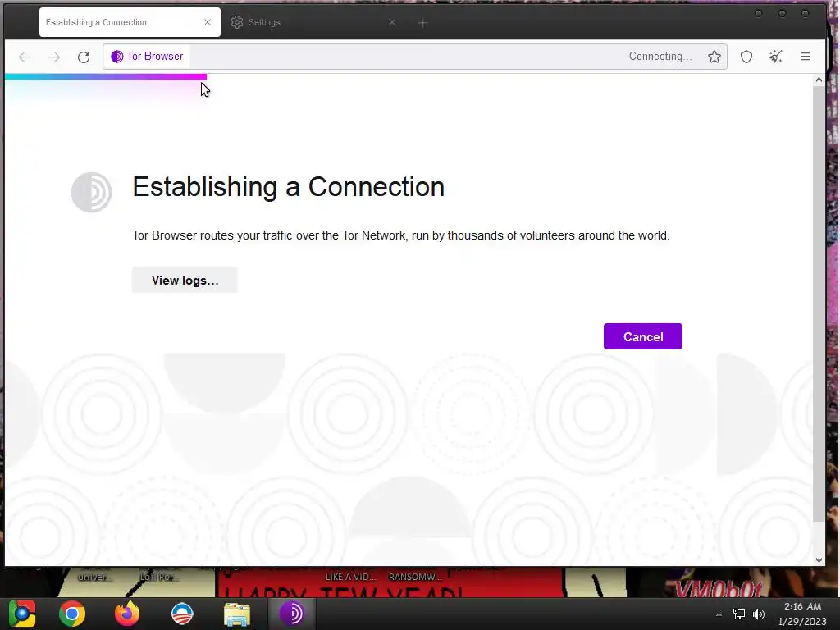
Task: Click the vertical scrollbar thumb
Action: click(819, 303)
